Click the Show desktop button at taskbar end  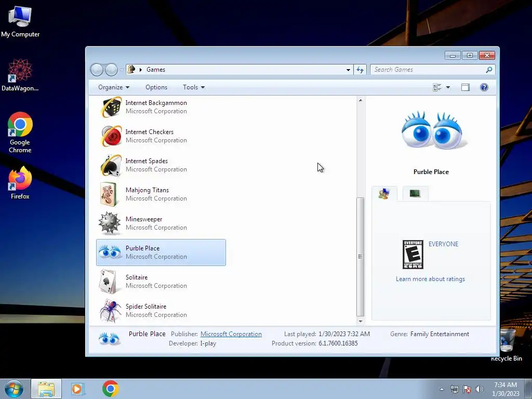click(x=528, y=389)
